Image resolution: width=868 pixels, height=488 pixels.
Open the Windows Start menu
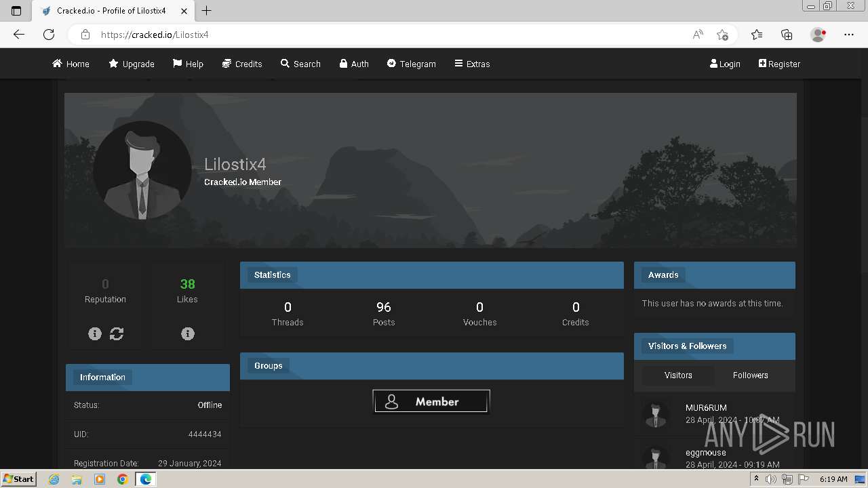pyautogui.click(x=19, y=479)
